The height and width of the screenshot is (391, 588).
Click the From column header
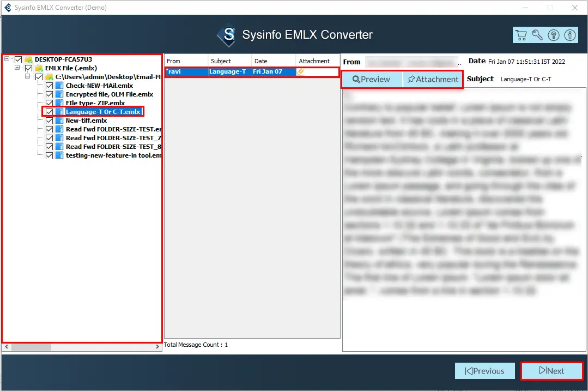[186, 61]
